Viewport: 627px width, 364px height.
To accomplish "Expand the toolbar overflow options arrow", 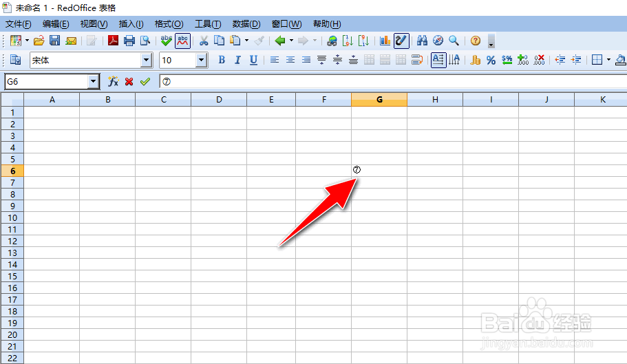I will click(491, 41).
